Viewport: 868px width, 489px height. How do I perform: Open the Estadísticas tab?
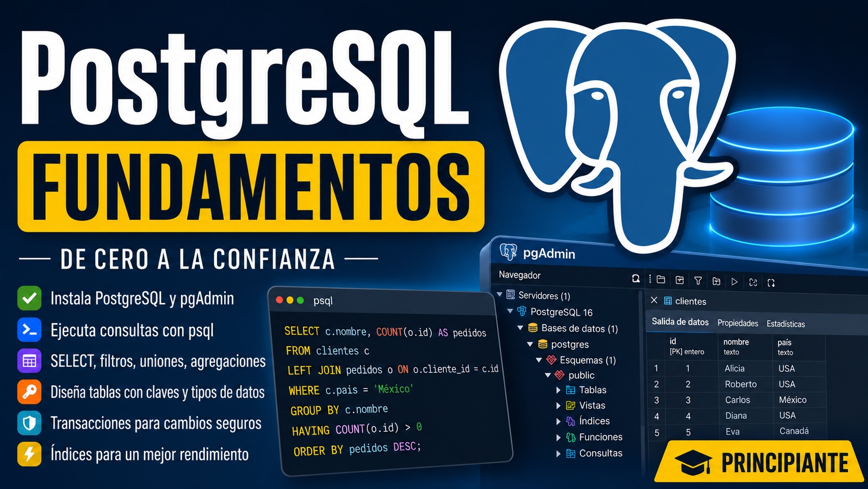click(x=786, y=324)
